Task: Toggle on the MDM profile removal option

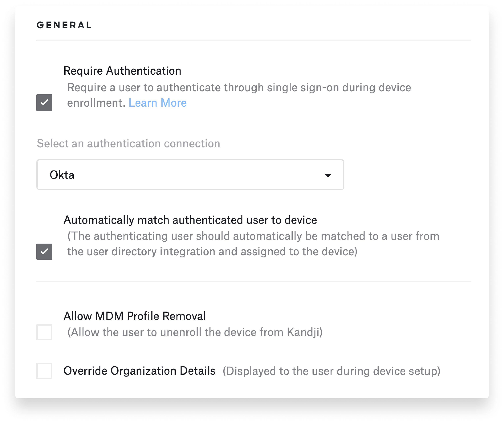Action: [44, 332]
